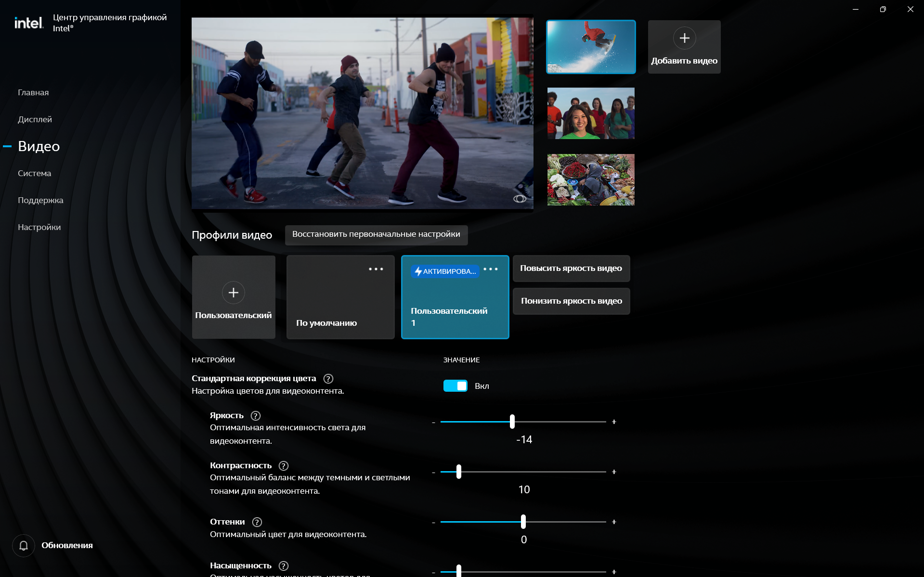Click the Brightness value -14
The height and width of the screenshot is (577, 924).
click(x=524, y=440)
